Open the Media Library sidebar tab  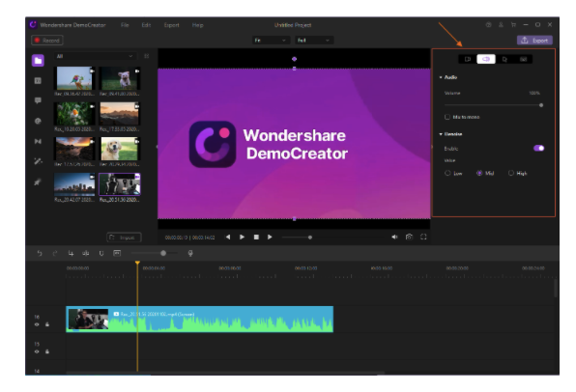point(38,60)
